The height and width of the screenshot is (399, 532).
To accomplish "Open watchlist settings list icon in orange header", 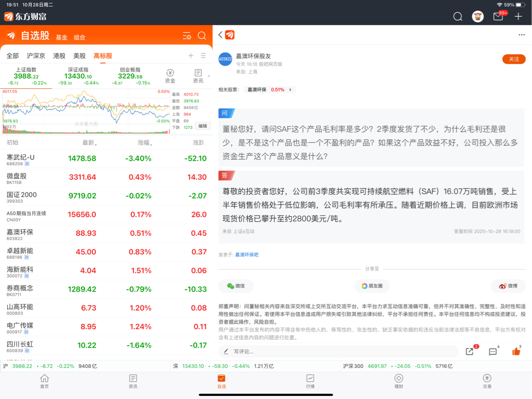I will 187,36.
